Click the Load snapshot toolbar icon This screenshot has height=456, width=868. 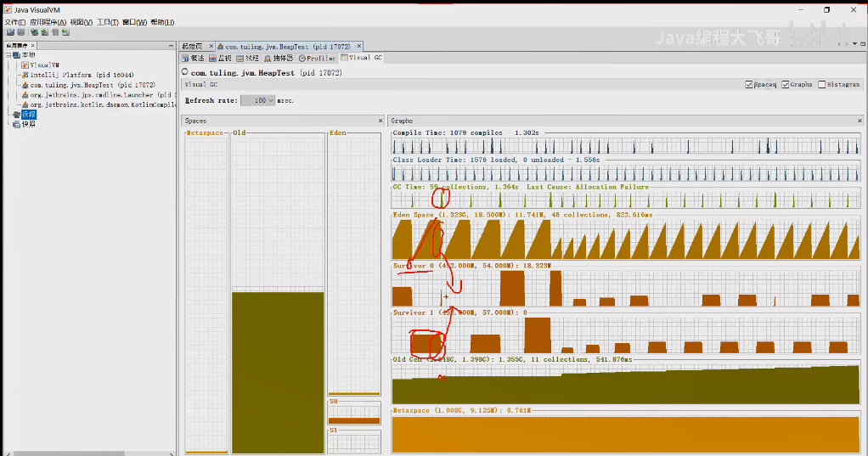pos(10,32)
